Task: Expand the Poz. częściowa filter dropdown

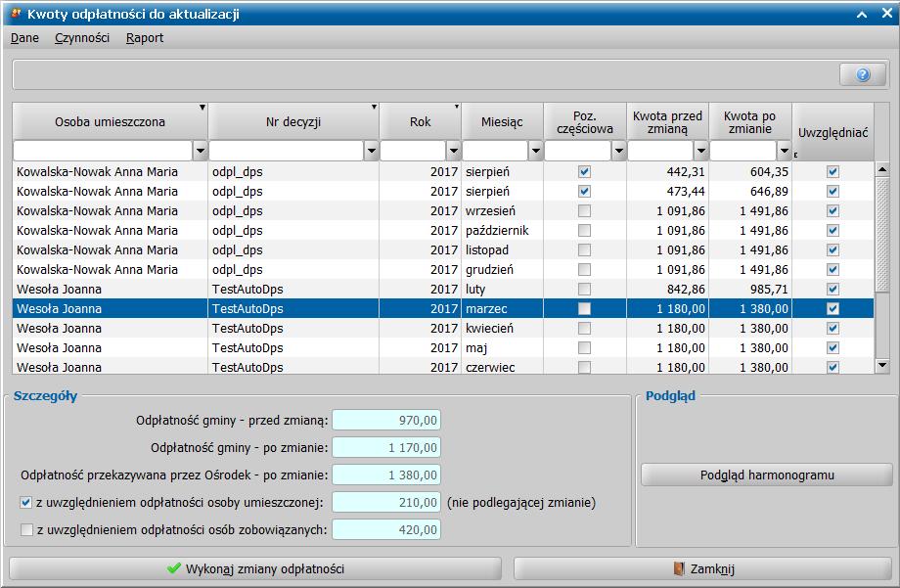Action: [618, 151]
